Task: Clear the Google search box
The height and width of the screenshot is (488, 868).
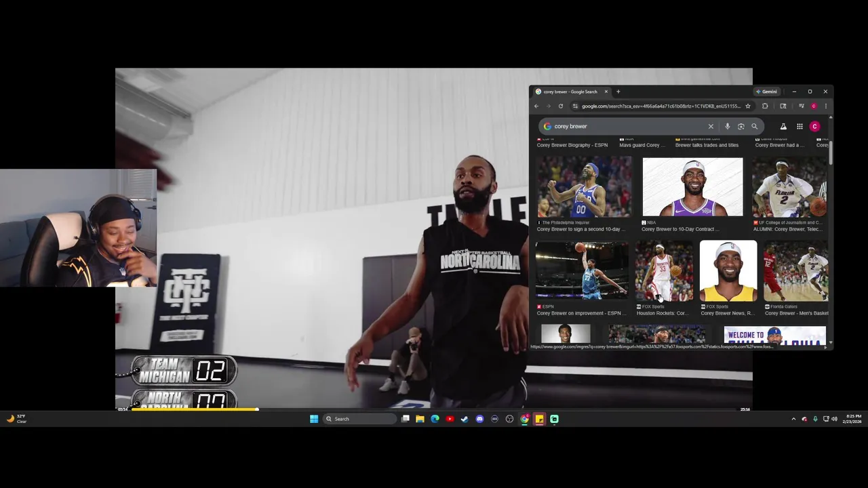Action: (x=711, y=126)
